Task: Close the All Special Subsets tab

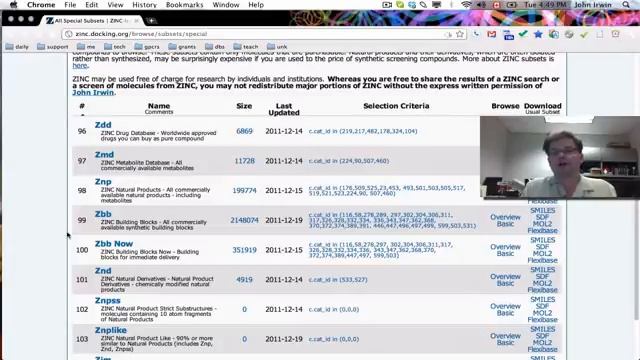Action: pos(136,20)
